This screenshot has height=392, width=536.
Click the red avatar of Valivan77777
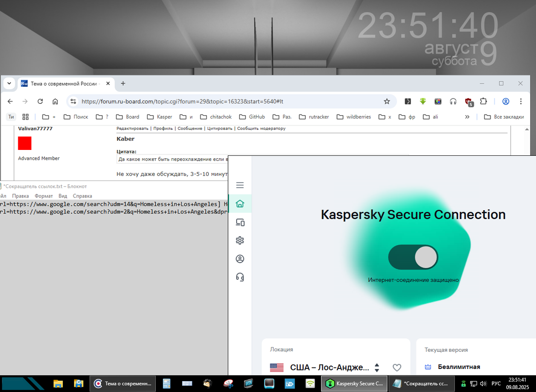pos(24,143)
